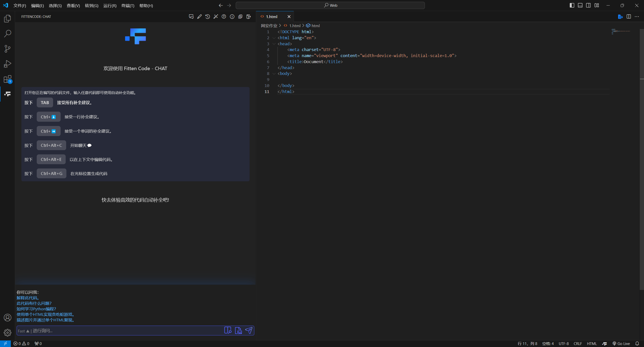The height and width of the screenshot is (347, 644).
Task: Select the 1.html editor tab
Action: (x=272, y=17)
